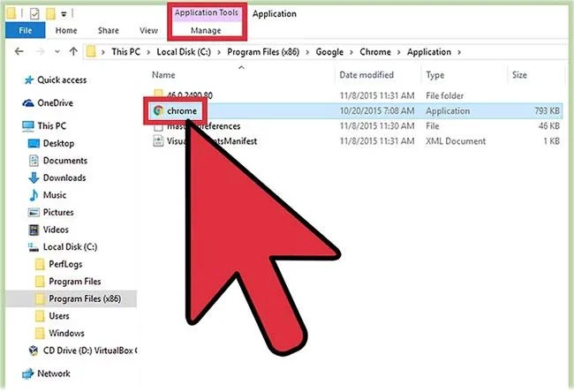This screenshot has height=392, width=574.
Task: Select the master_preferences file icon
Action: coord(158,126)
